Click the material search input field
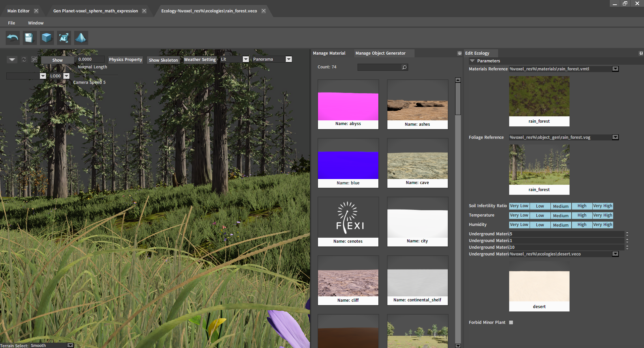The width and height of the screenshot is (644, 348). click(x=380, y=67)
